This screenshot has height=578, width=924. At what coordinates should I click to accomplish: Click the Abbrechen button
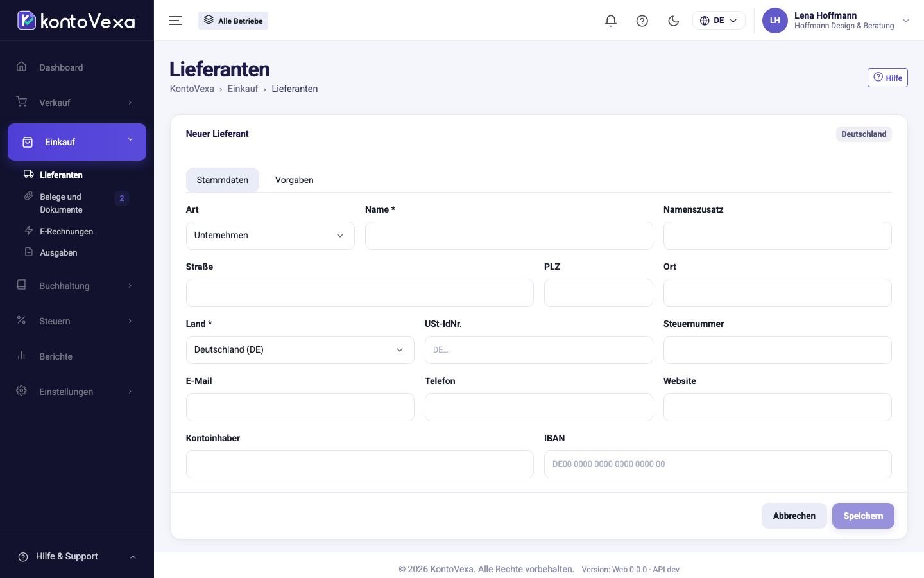794,516
